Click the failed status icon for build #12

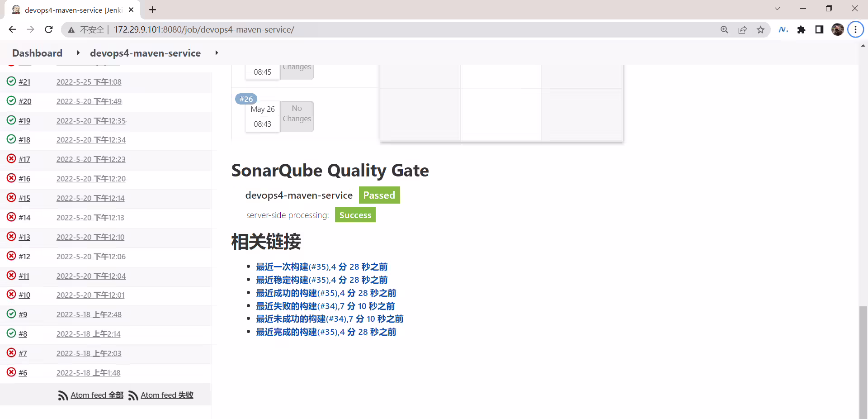11,256
